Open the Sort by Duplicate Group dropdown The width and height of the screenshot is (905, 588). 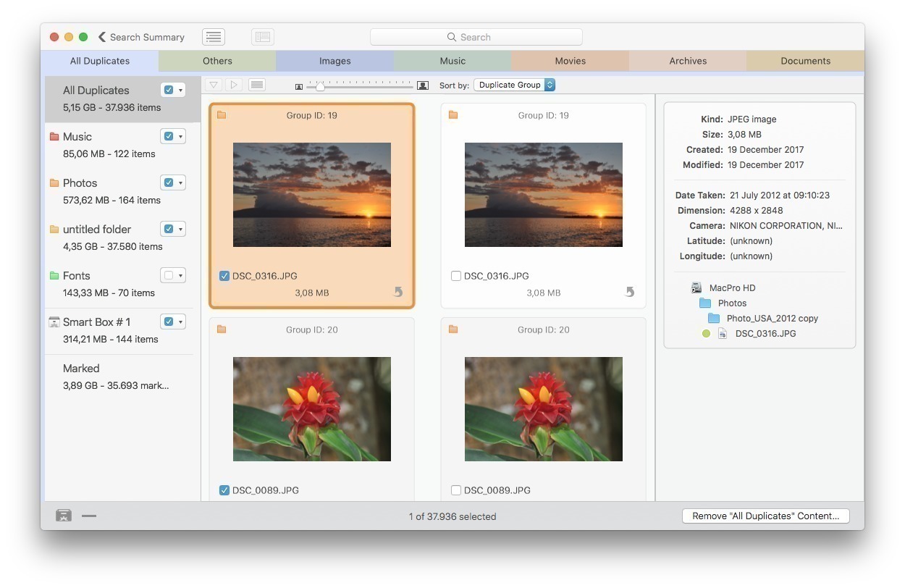click(x=514, y=85)
